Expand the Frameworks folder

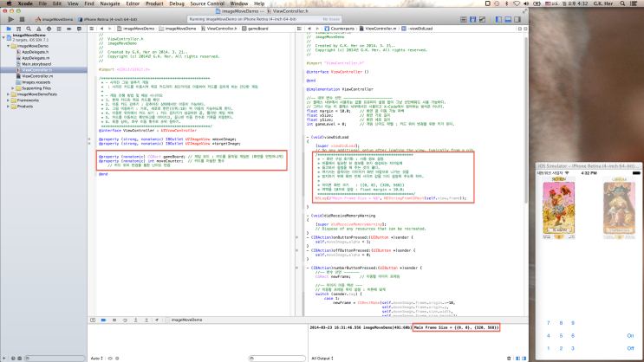[x=8, y=100]
